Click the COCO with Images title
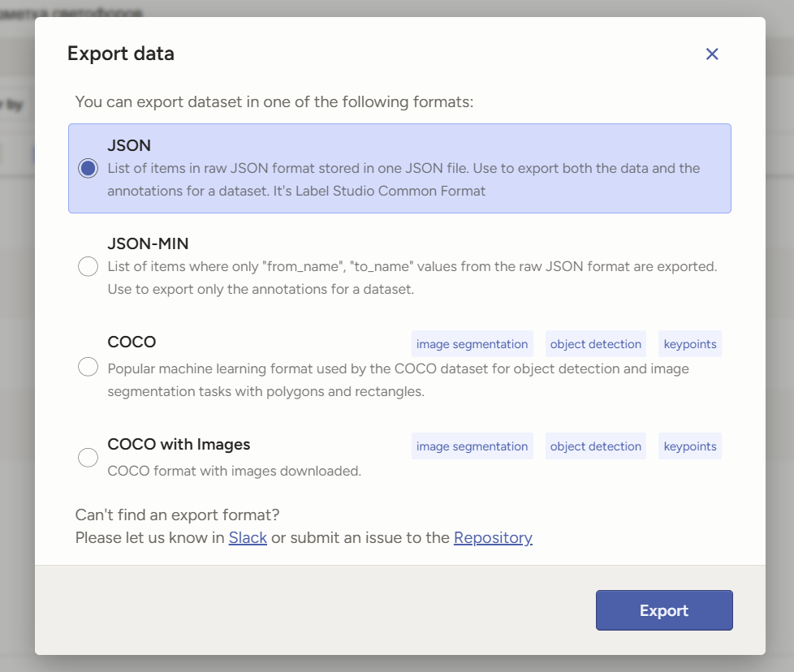Screen dimensions: 794x672 (179, 444)
